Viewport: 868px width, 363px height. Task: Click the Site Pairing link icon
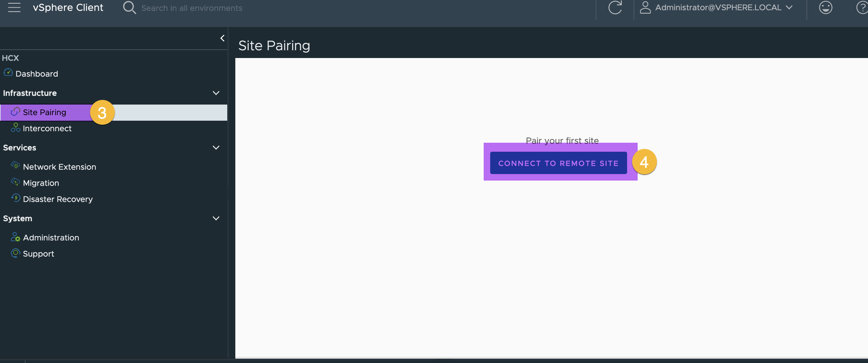point(16,111)
